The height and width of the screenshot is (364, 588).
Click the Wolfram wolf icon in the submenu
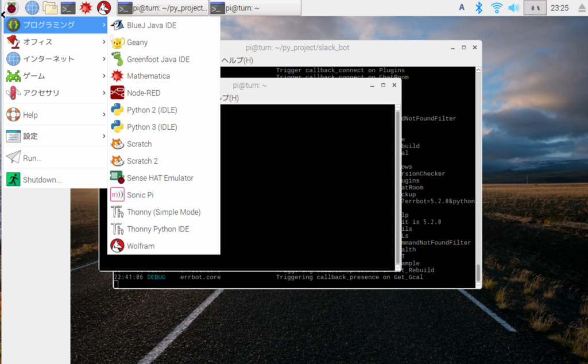coord(117,246)
